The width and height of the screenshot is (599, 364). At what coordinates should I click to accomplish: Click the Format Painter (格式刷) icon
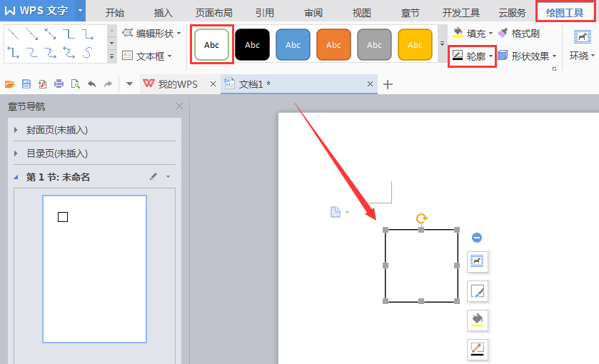tap(518, 34)
